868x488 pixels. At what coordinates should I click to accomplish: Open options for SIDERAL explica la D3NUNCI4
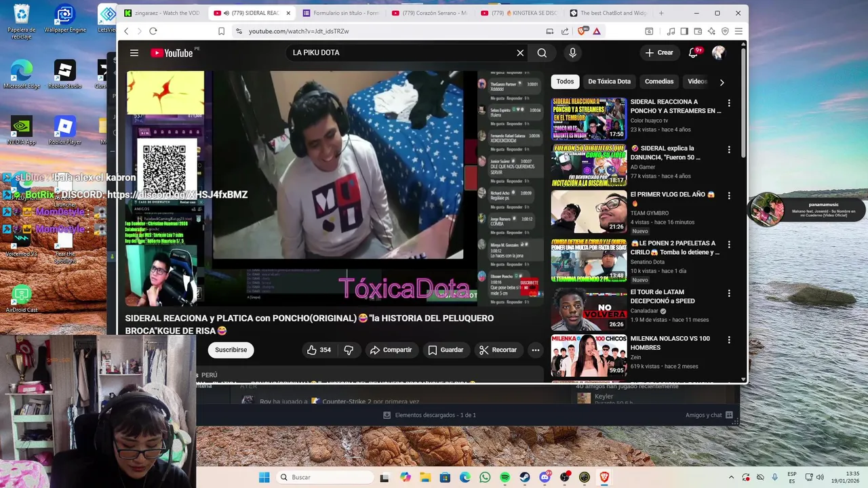[729, 149]
